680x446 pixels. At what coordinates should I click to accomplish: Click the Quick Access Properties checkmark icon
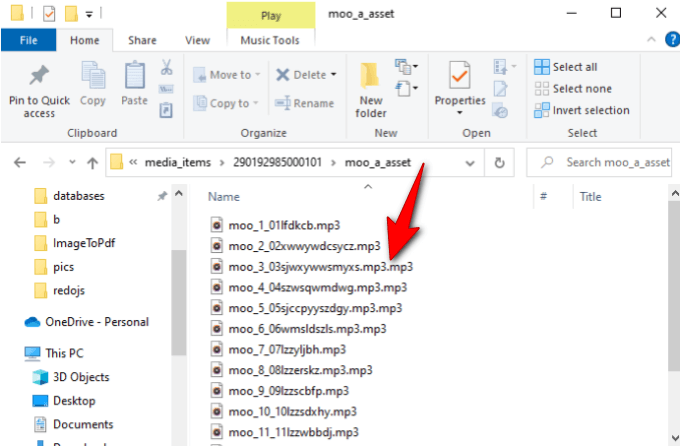49,14
